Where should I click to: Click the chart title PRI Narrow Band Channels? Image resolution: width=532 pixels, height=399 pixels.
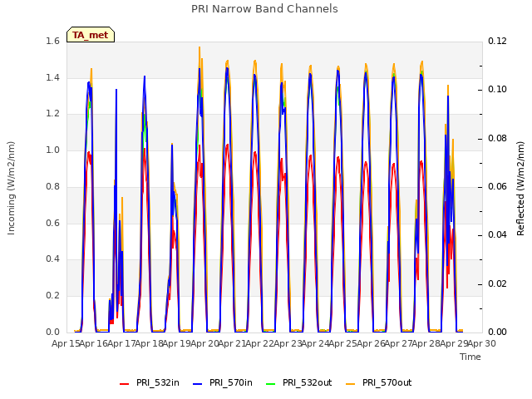coord(264,9)
